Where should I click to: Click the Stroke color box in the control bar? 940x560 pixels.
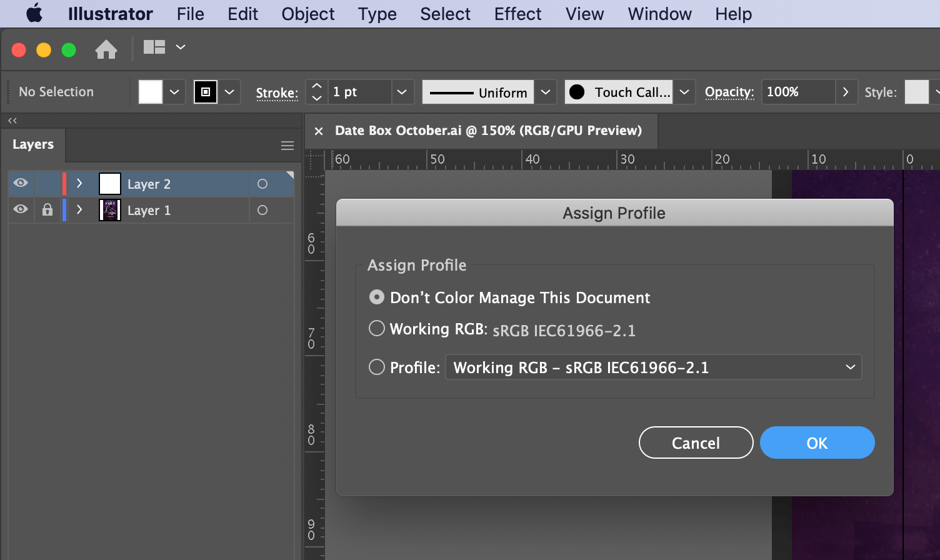coord(206,91)
